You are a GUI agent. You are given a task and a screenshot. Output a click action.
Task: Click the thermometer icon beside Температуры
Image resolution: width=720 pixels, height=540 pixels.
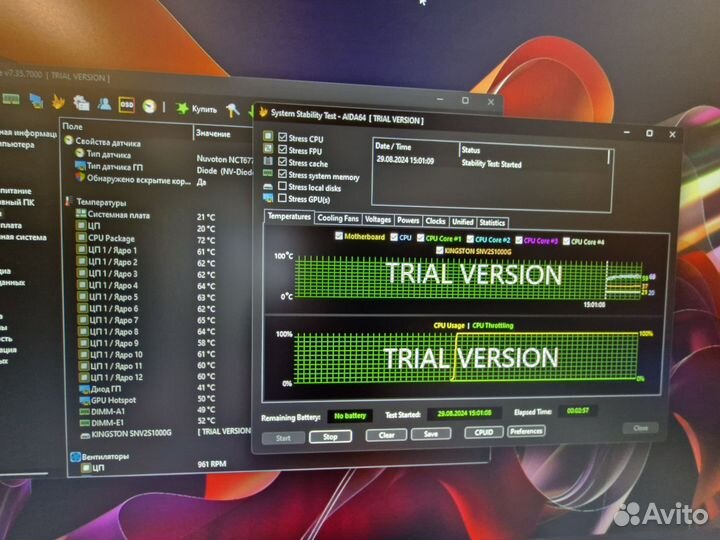69,201
